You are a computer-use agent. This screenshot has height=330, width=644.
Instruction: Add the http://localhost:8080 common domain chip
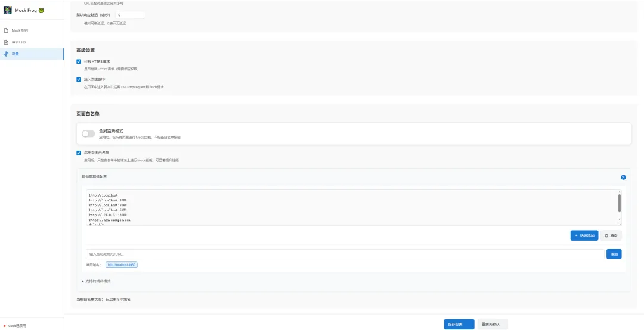122,265
